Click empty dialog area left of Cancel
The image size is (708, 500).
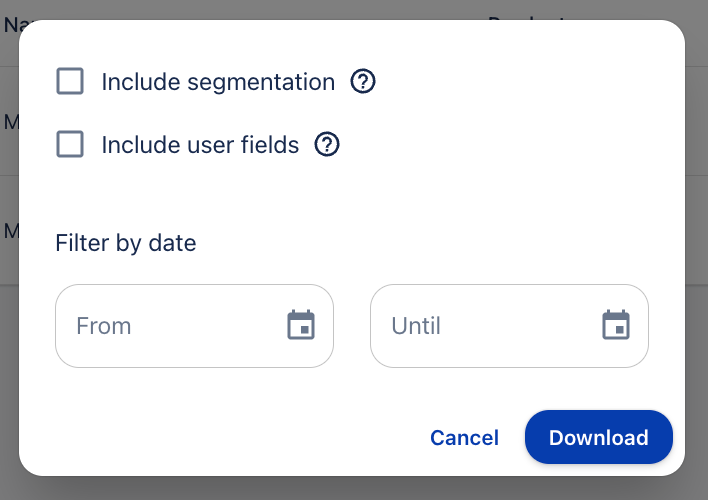click(x=220, y=437)
